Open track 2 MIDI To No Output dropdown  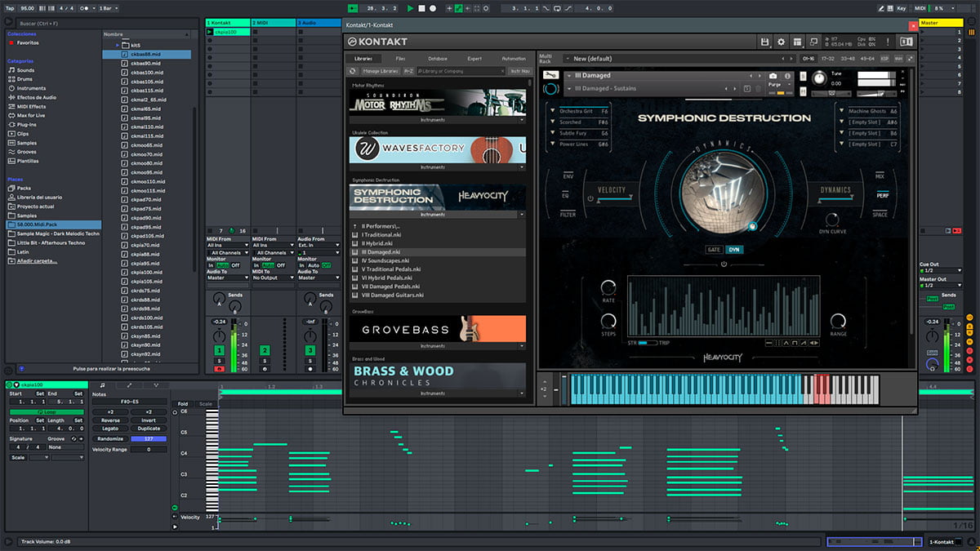(x=272, y=278)
